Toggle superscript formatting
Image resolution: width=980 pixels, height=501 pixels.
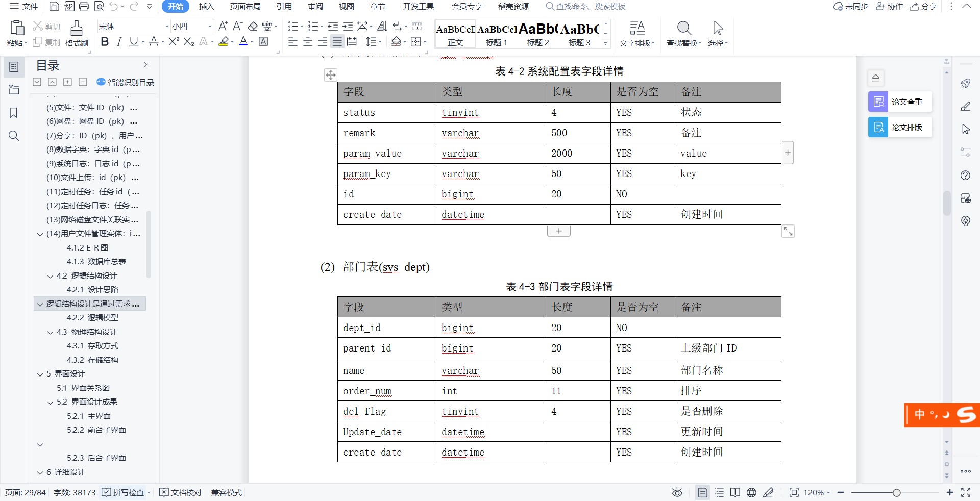[x=174, y=42]
